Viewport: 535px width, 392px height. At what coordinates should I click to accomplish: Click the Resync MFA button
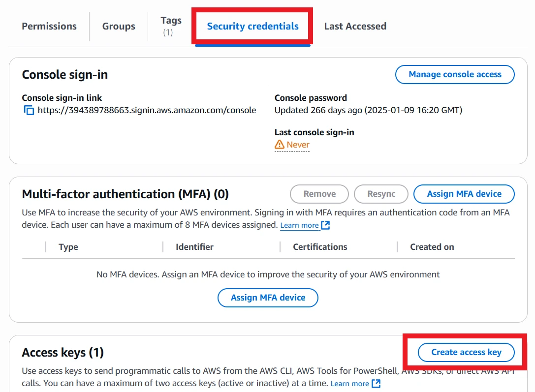click(381, 194)
